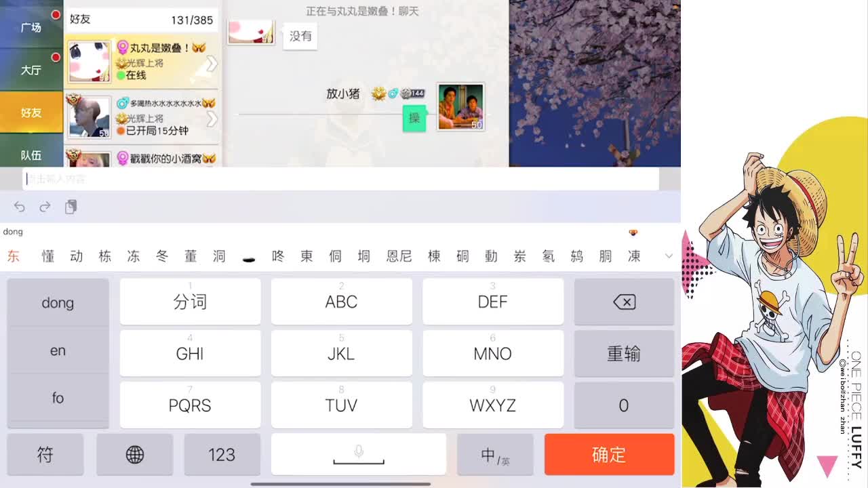Tap the redo arrow above keyboard
Viewport: 868px width, 488px height.
[x=45, y=207]
